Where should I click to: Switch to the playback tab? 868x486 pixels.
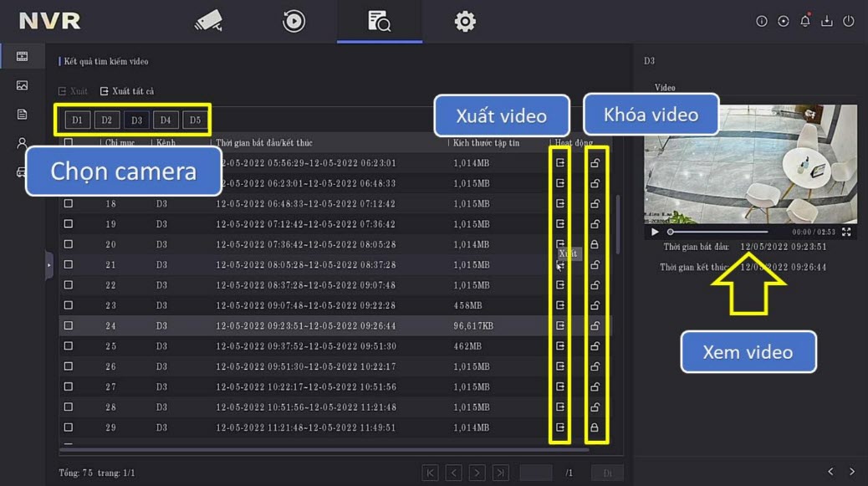294,21
